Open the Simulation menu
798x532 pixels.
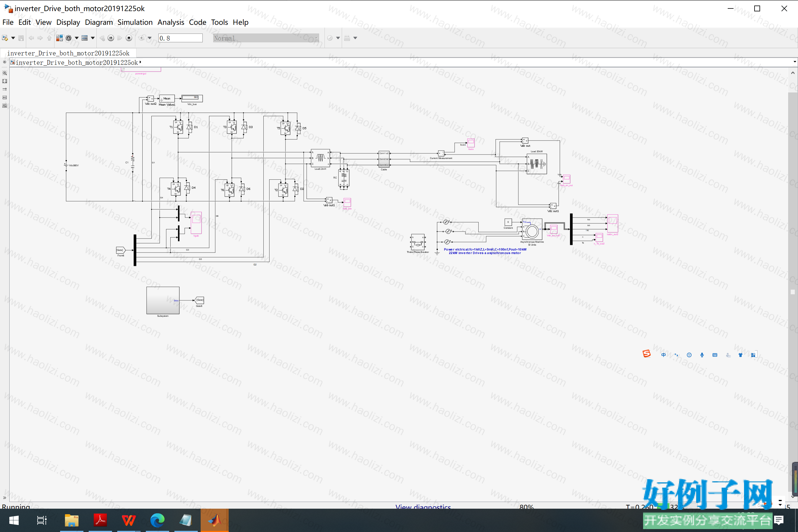point(135,22)
